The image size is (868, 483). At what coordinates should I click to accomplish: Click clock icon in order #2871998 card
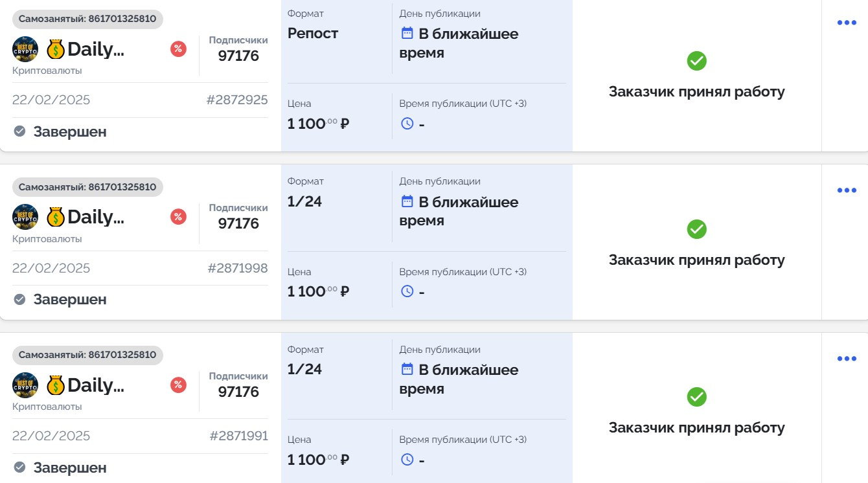[407, 291]
